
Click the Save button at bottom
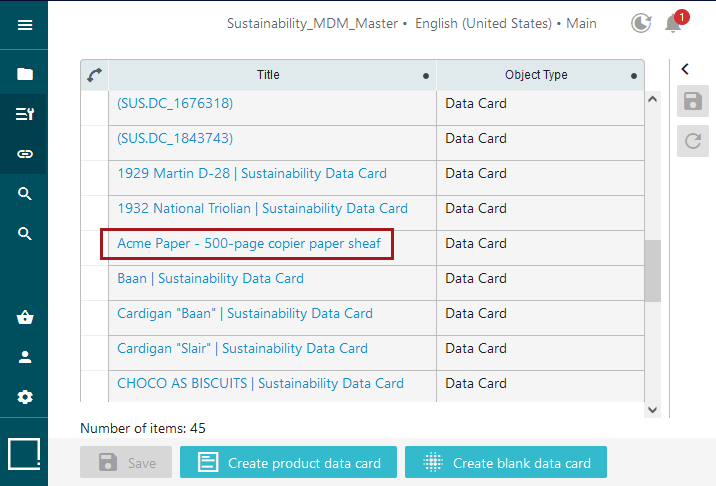tap(126, 462)
